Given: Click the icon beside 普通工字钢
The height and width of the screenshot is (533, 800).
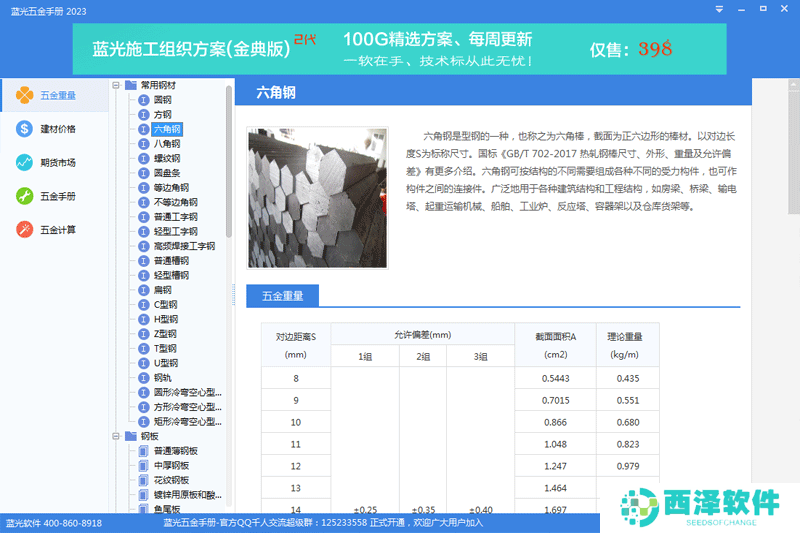Looking at the screenshot, I should tap(144, 217).
